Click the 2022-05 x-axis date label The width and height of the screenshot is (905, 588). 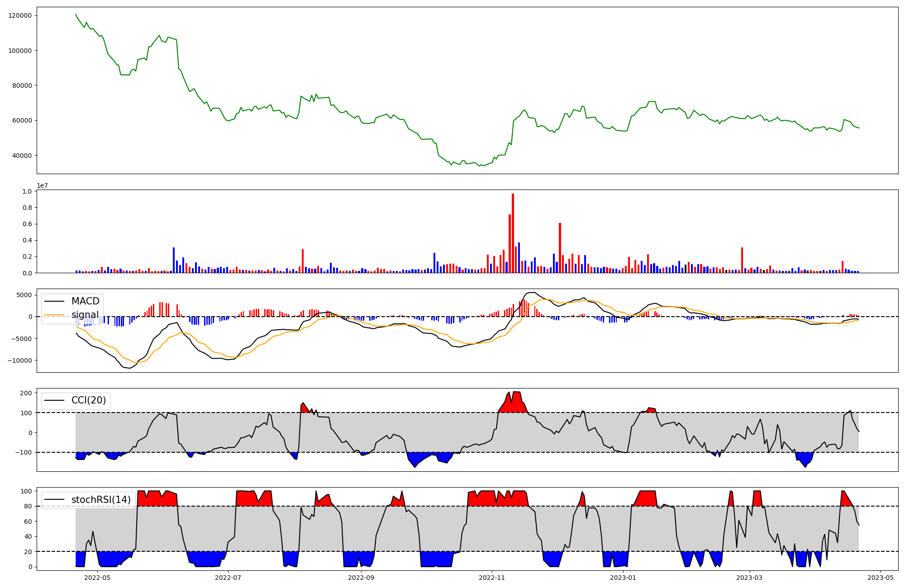97,578
